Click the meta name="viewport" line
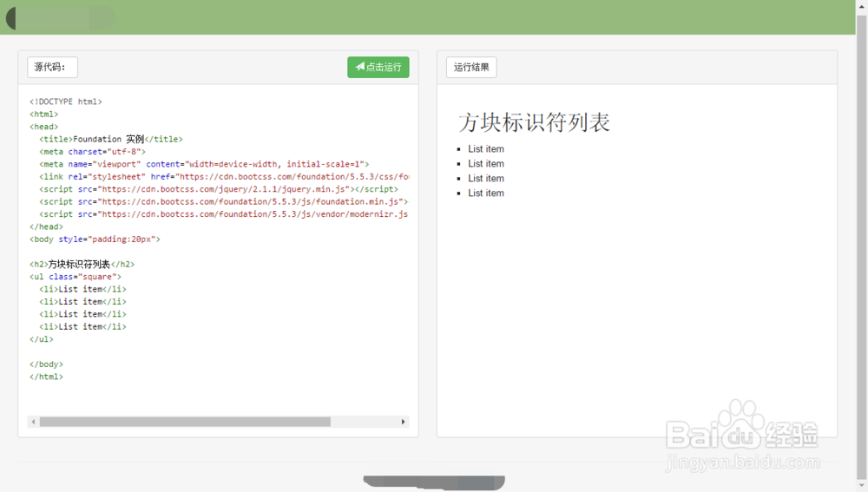The height and width of the screenshot is (492, 868). coord(204,164)
